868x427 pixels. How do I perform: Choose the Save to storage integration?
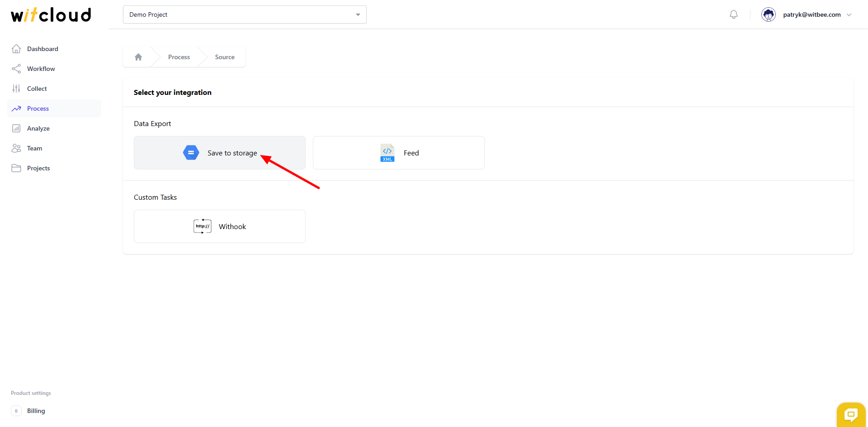click(219, 153)
